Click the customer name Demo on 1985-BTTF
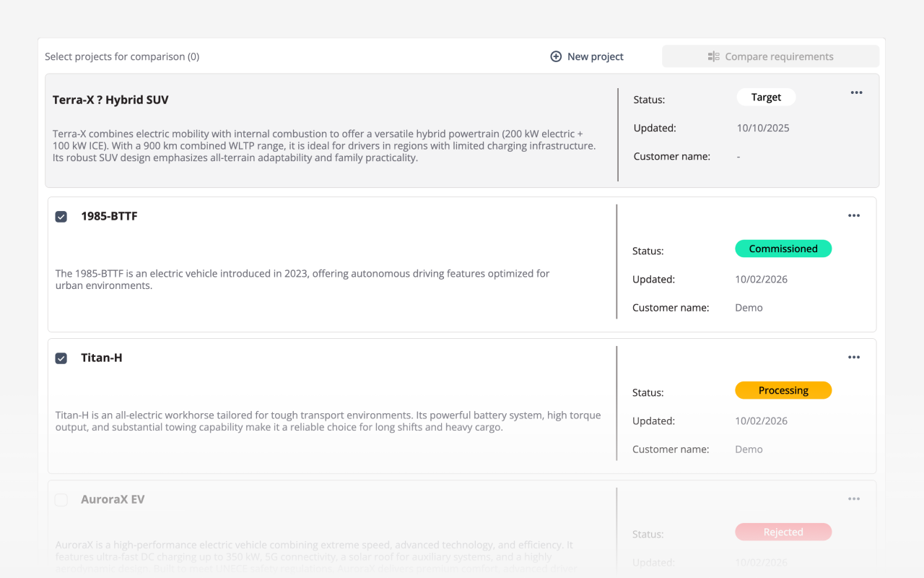The height and width of the screenshot is (578, 924). (x=749, y=307)
